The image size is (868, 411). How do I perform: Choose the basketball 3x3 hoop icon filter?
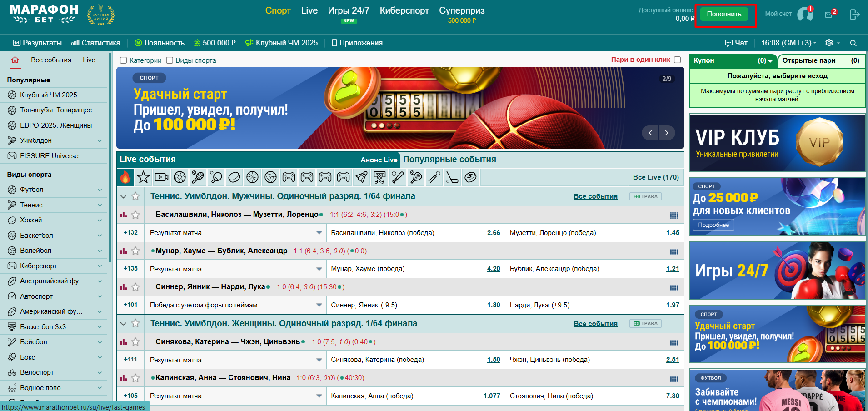pyautogui.click(x=379, y=177)
